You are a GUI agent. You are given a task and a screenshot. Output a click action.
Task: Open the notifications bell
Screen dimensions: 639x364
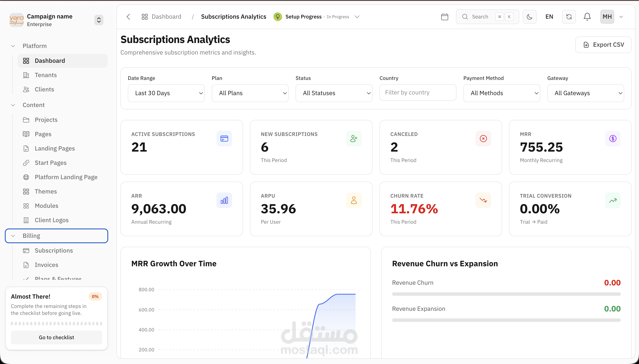[587, 17]
